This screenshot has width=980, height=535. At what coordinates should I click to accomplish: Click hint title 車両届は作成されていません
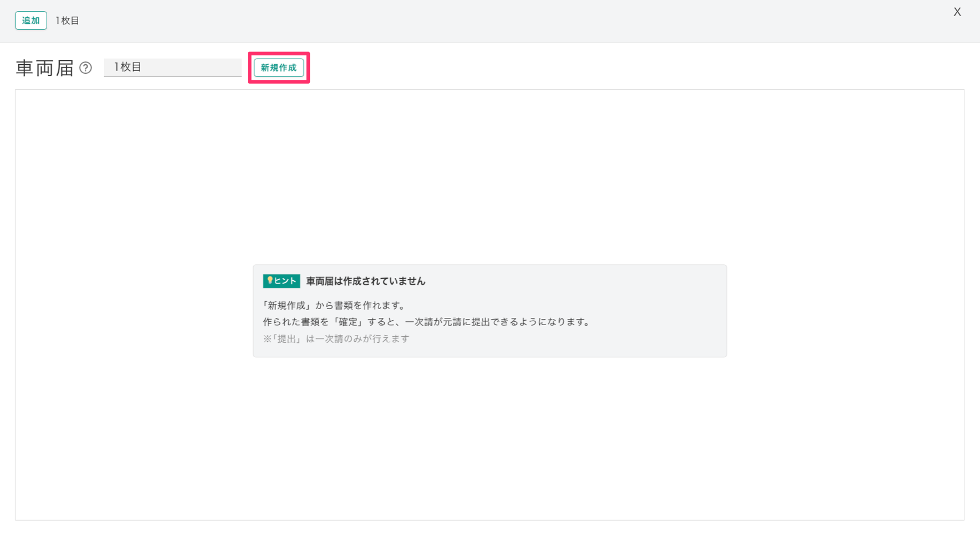(365, 281)
